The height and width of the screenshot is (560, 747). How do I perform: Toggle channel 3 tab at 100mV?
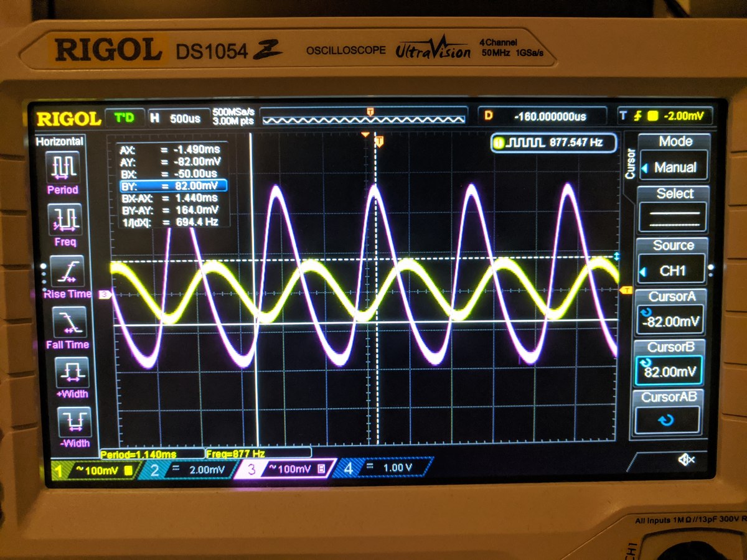(x=288, y=469)
